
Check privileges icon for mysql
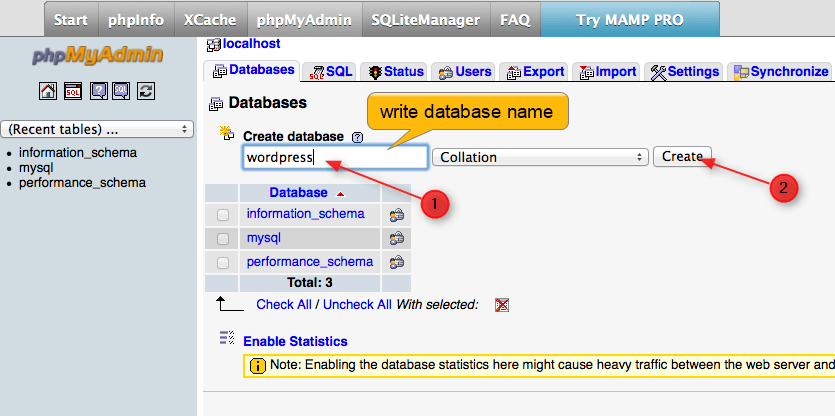click(397, 239)
